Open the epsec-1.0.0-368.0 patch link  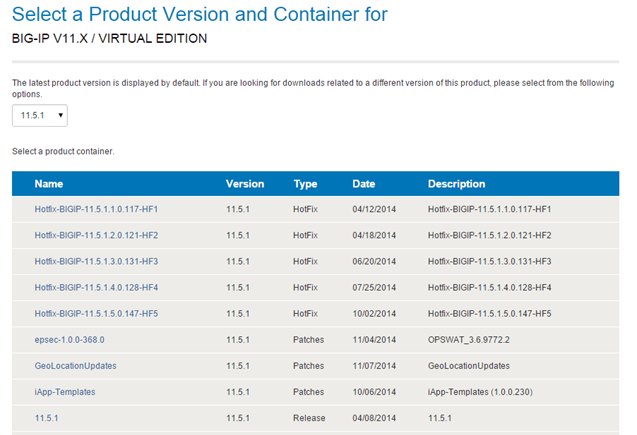click(x=69, y=340)
